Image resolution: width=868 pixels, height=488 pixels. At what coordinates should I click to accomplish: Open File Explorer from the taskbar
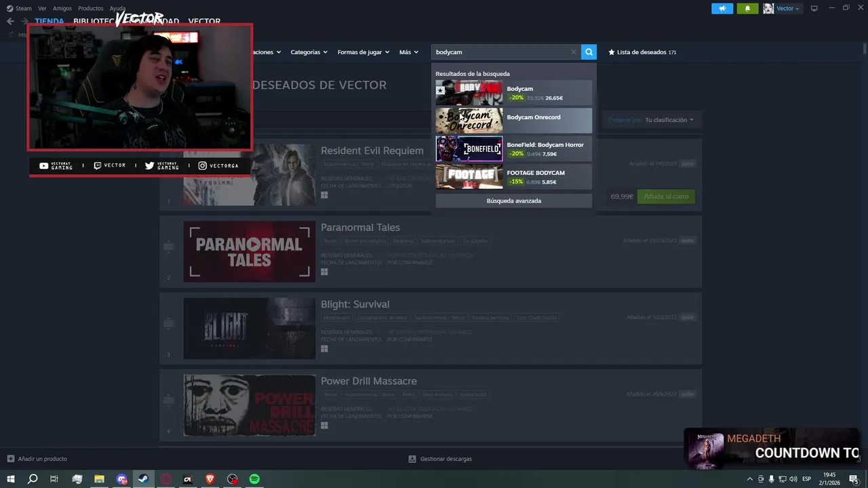pos(99,479)
